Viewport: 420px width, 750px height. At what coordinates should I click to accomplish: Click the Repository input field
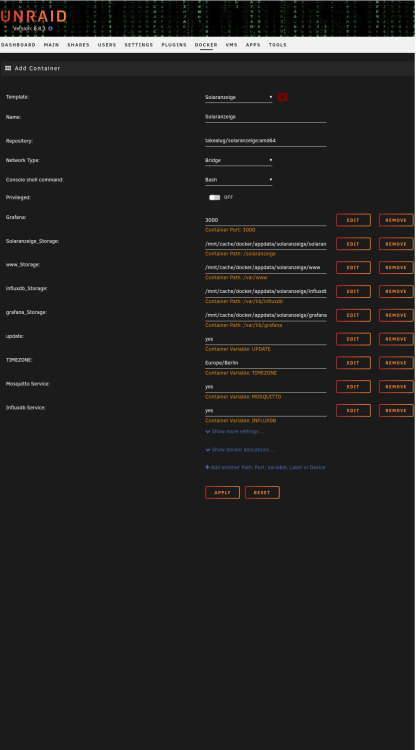[x=265, y=141]
